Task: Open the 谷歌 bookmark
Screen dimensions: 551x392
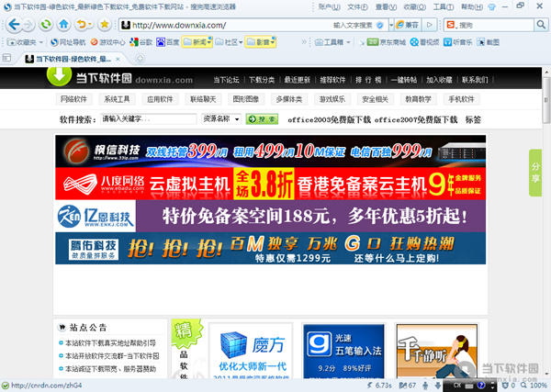Action: pos(141,42)
